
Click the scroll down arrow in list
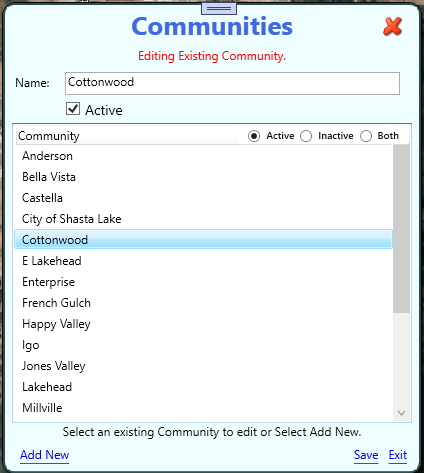(x=401, y=413)
